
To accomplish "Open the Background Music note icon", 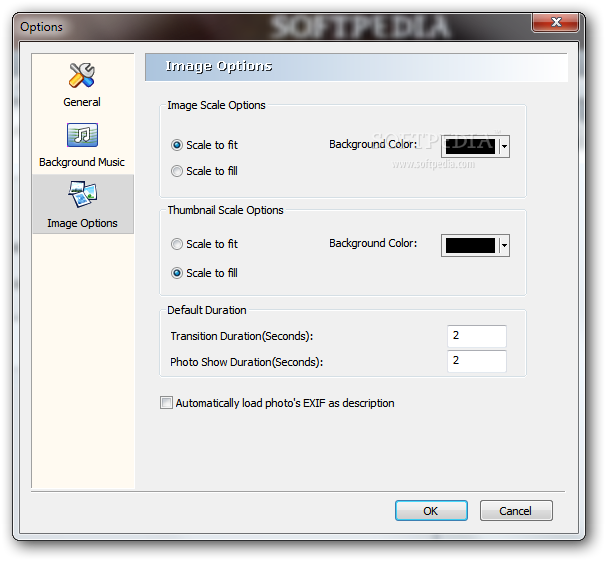I will (82, 135).
